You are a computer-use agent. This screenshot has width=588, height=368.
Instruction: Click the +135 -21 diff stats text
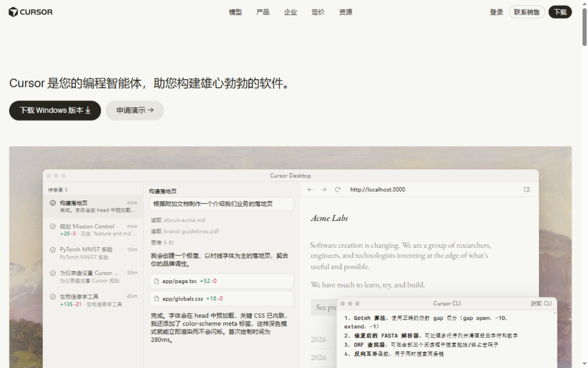[x=71, y=304]
